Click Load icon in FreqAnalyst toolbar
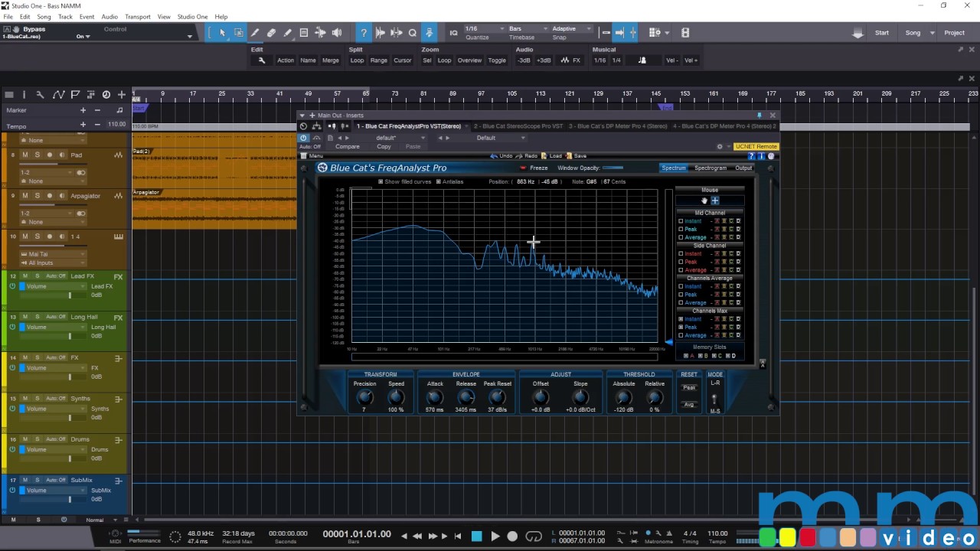980x551 pixels. 552,156
